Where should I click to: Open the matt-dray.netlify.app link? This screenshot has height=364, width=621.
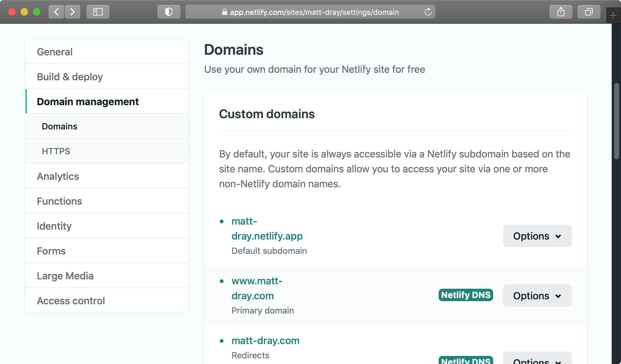pyautogui.click(x=267, y=229)
